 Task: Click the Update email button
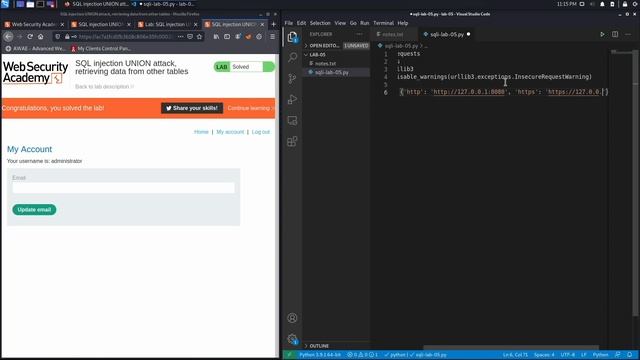(x=34, y=210)
